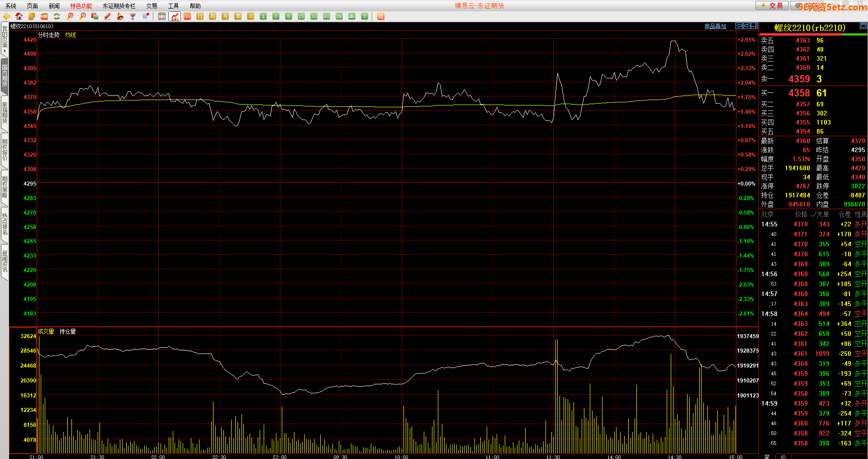The width and height of the screenshot is (868, 459).
Task: Open the F10 info icon
Action: pyautogui.click(x=44, y=16)
